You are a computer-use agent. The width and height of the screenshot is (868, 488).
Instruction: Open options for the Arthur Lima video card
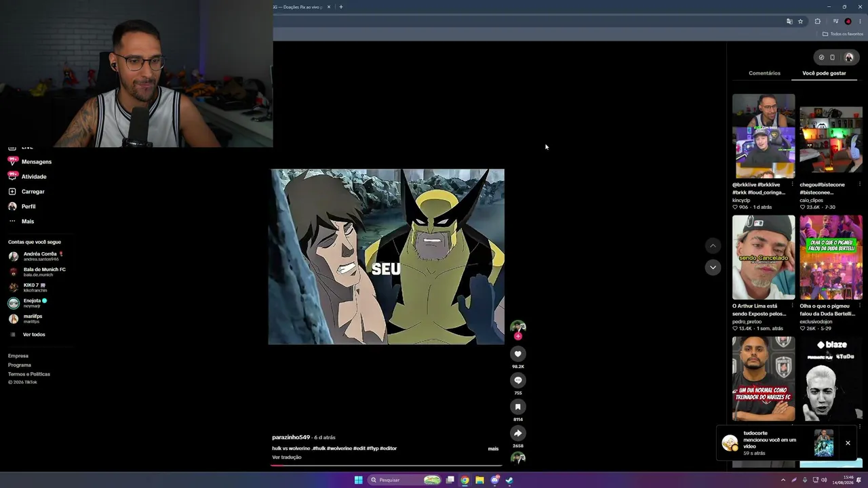point(792,306)
